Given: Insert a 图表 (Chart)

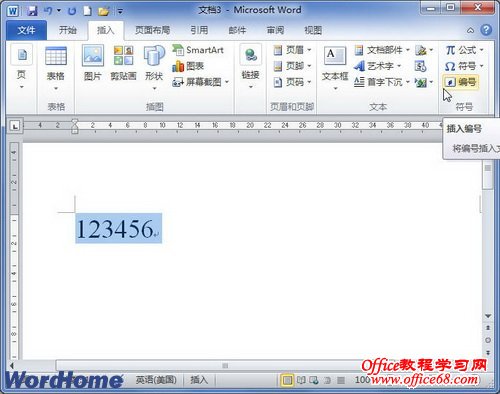Looking at the screenshot, I should coord(188,66).
